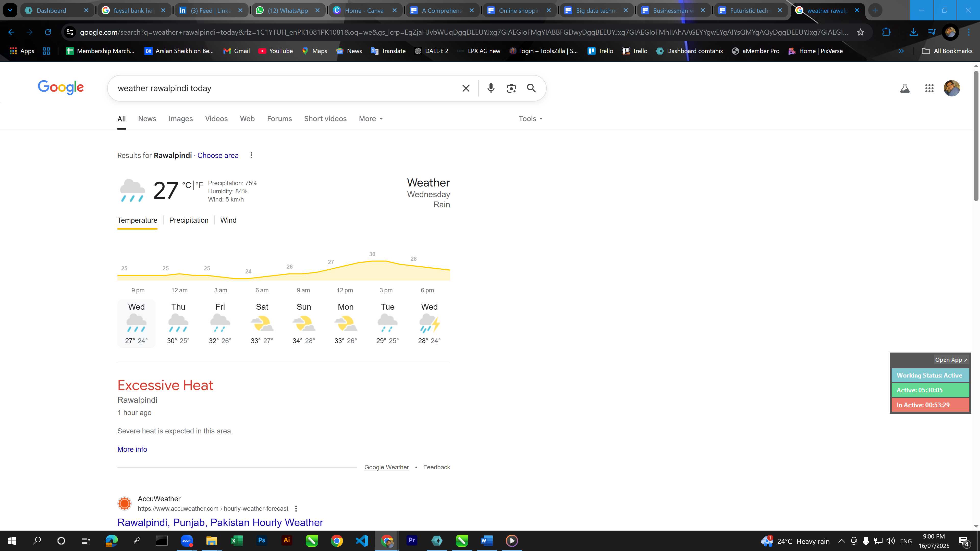Open the DALL·E 2 bookmark
The width and height of the screenshot is (980, 551).
431,51
